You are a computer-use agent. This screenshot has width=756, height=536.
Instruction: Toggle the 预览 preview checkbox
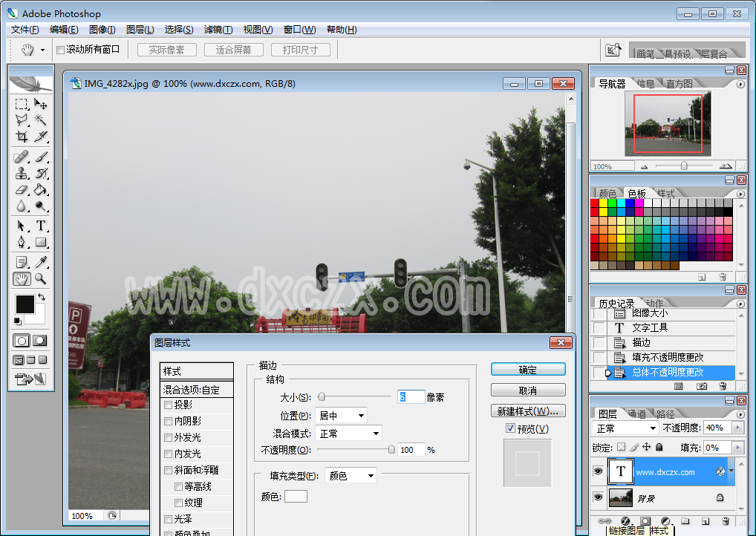[510, 428]
